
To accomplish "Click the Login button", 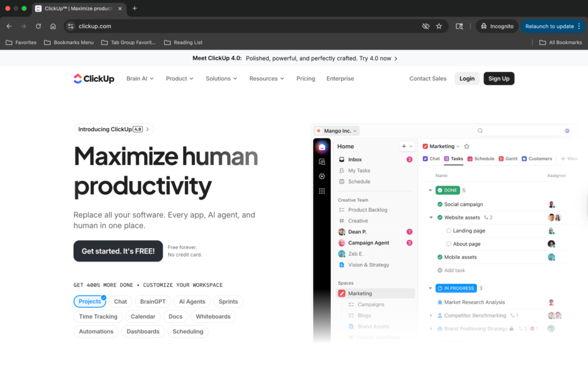I will tap(467, 78).
